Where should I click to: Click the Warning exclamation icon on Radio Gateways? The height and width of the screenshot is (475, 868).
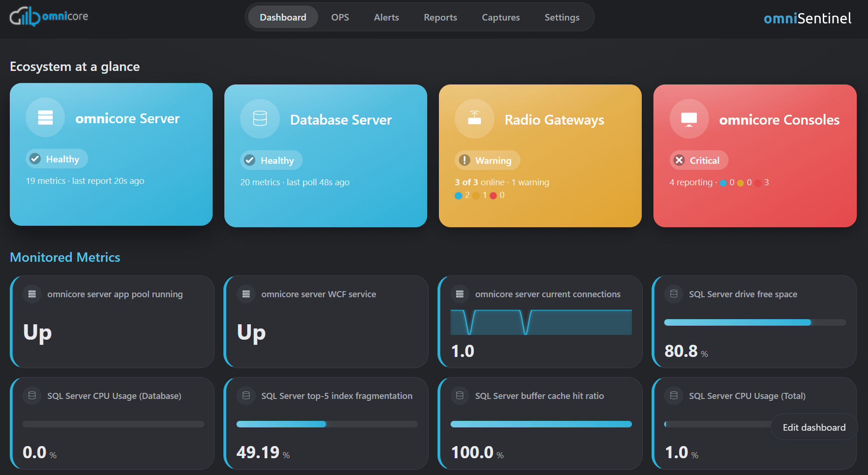(464, 161)
